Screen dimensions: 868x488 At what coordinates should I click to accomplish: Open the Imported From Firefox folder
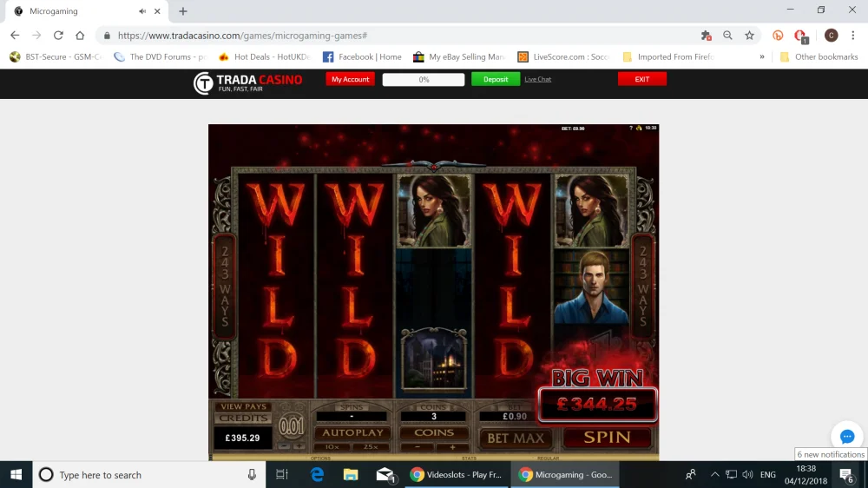668,56
